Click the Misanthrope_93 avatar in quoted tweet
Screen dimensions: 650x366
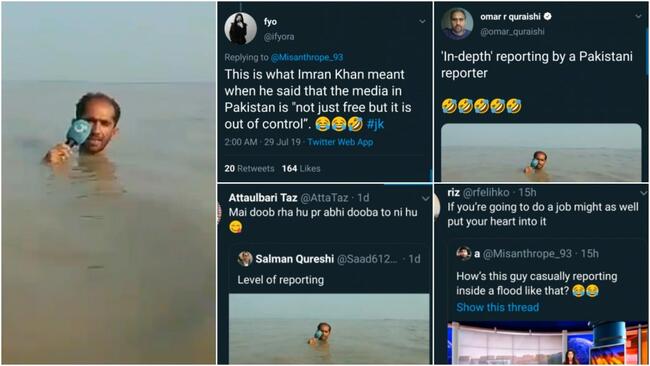[463, 253]
